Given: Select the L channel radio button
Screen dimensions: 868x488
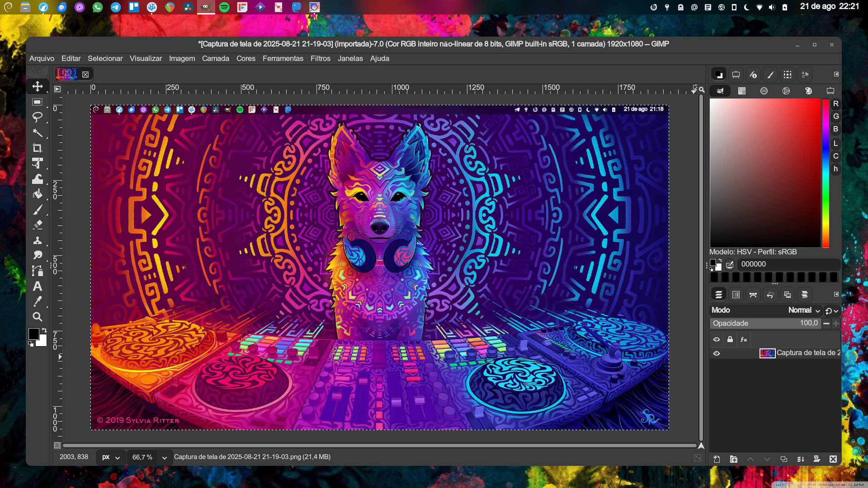Looking at the screenshot, I should [835, 143].
